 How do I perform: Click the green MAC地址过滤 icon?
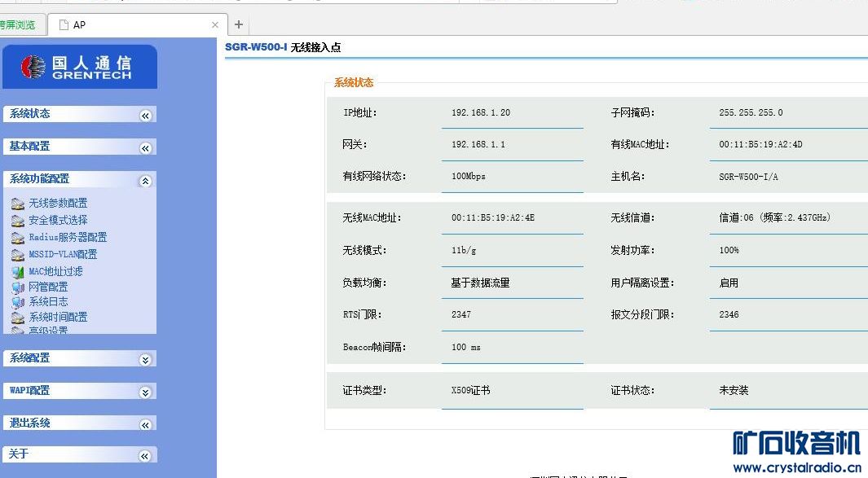tap(18, 272)
